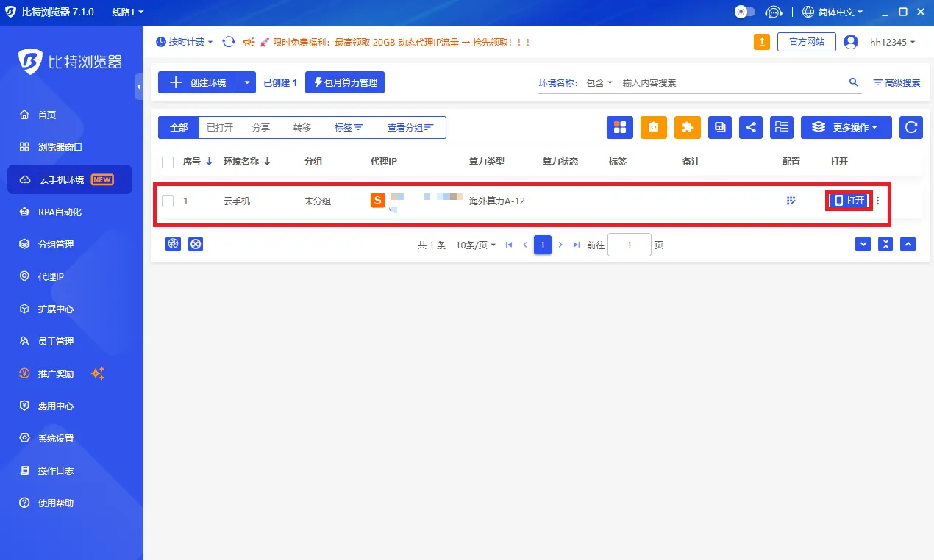This screenshot has width=934, height=560.
Task: Open the 官方网站 link
Action: (806, 42)
